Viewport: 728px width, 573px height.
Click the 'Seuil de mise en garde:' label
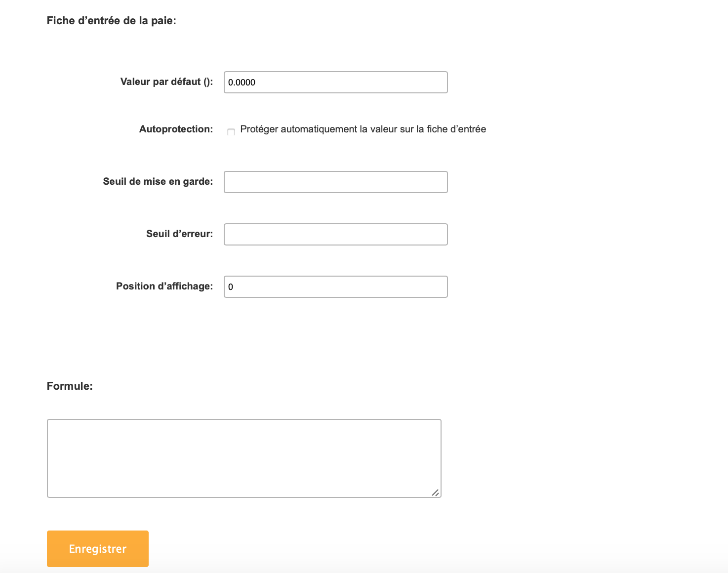158,182
